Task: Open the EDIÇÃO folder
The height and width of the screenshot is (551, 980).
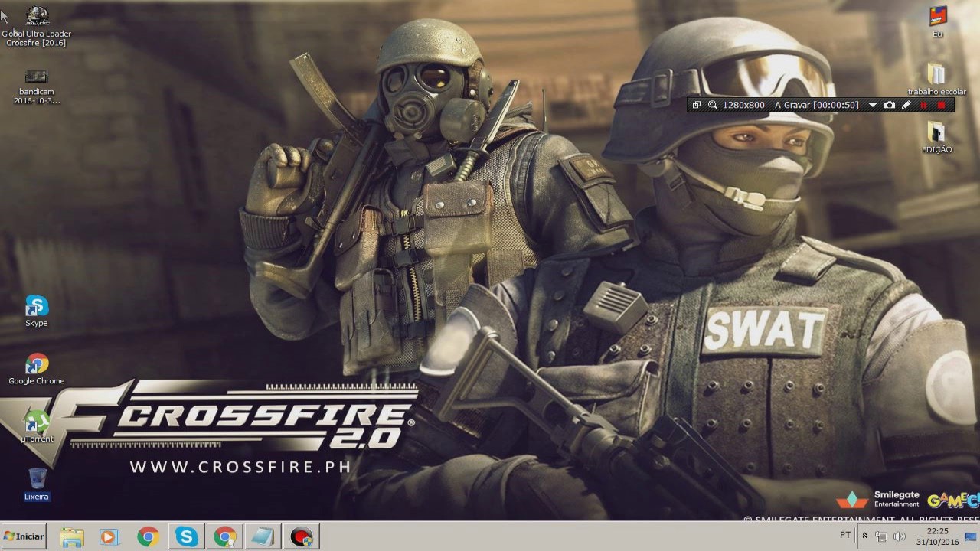Action: click(937, 138)
